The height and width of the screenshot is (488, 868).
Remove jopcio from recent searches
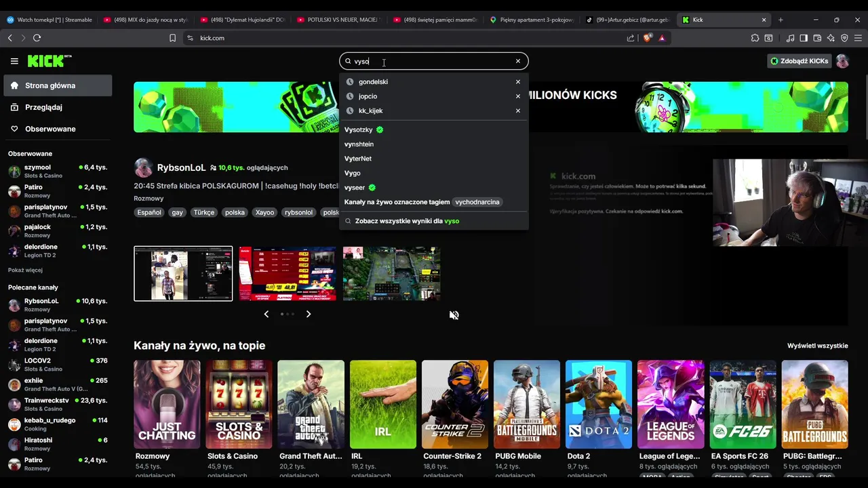click(x=518, y=96)
